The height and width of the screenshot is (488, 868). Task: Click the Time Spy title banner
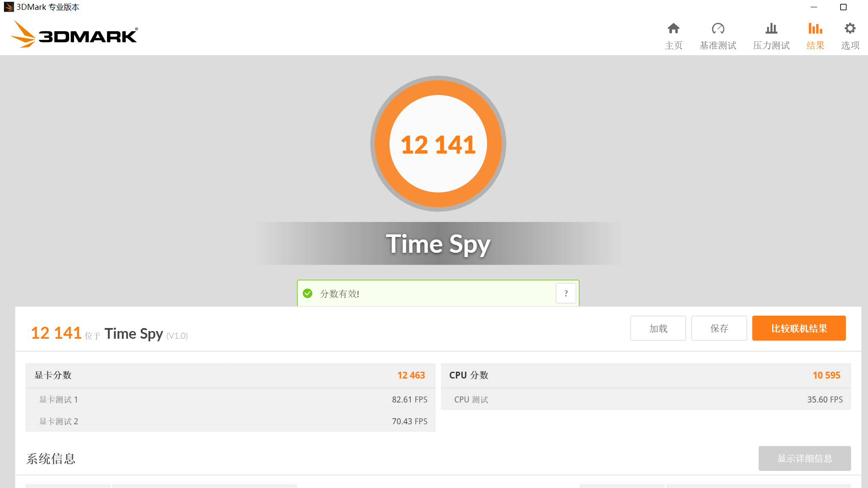438,244
